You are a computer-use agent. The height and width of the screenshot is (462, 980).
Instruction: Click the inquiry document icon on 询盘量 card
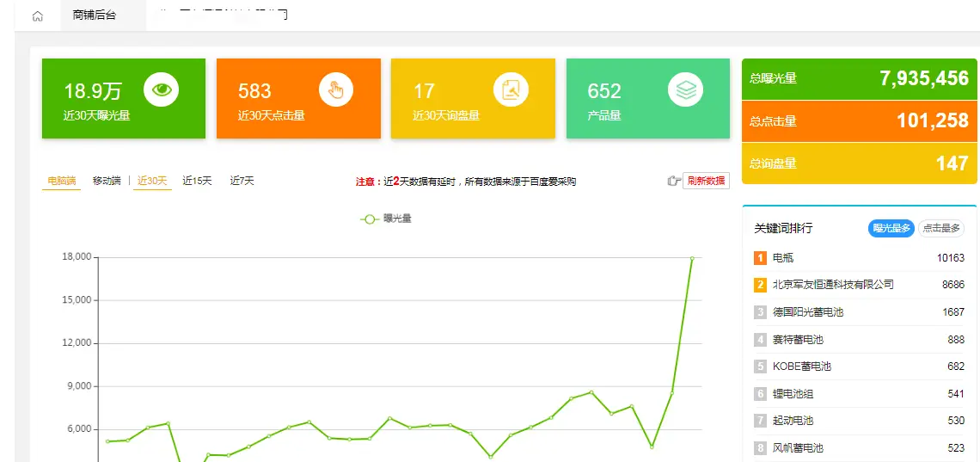coord(511,89)
